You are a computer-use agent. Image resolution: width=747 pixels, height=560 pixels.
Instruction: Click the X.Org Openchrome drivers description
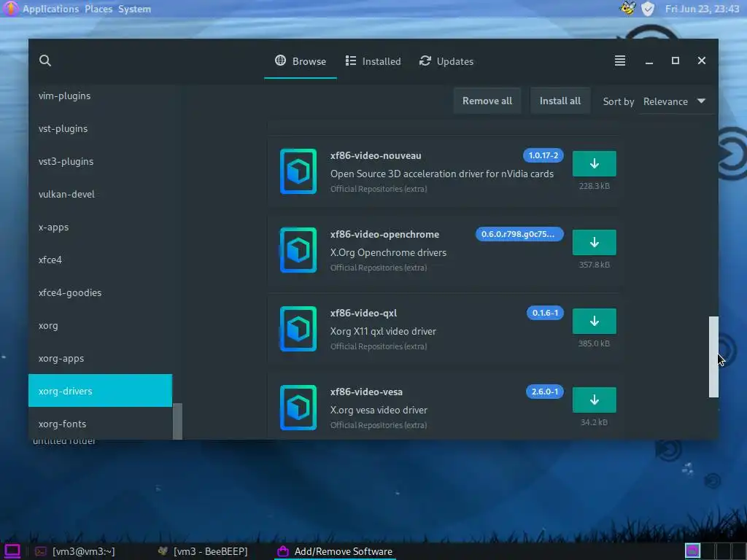(x=388, y=252)
